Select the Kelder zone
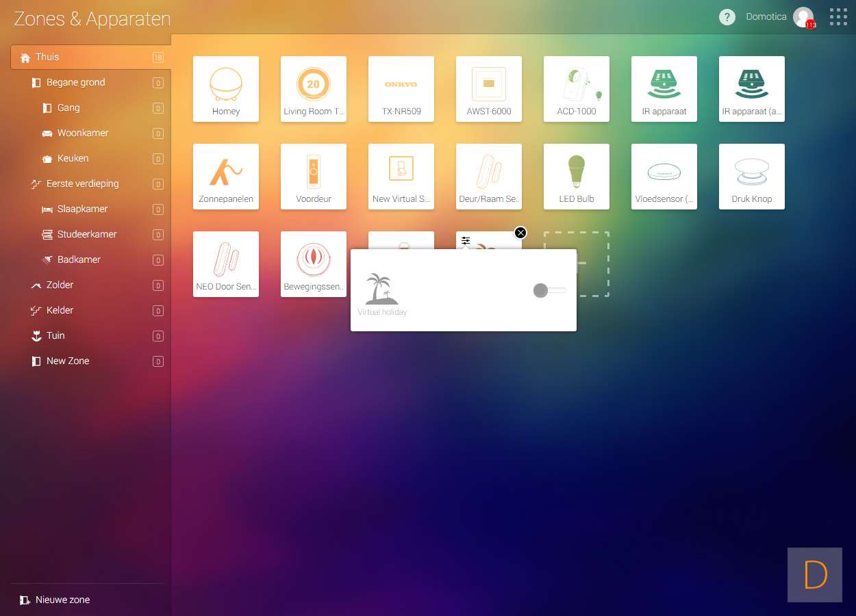Image resolution: width=856 pixels, height=616 pixels. coord(90,310)
